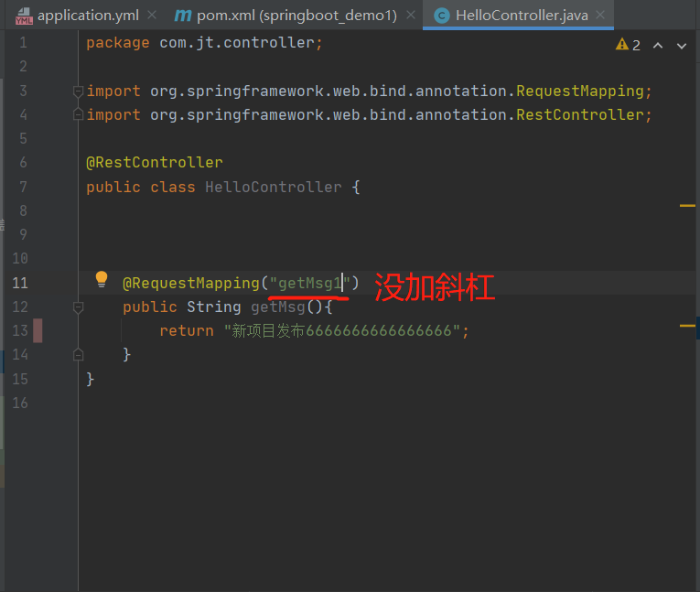Collapse the getMsg method fold at line 12
The height and width of the screenshot is (592, 700).
tap(78, 307)
